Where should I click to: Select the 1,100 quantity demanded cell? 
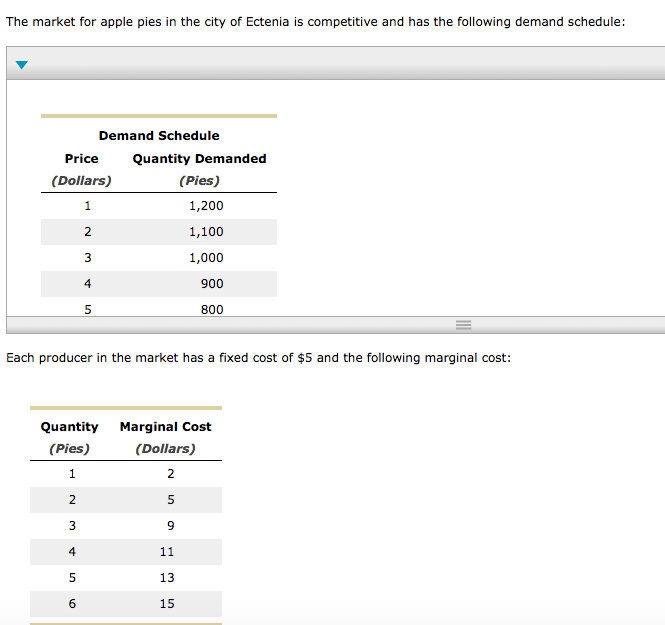(x=206, y=231)
